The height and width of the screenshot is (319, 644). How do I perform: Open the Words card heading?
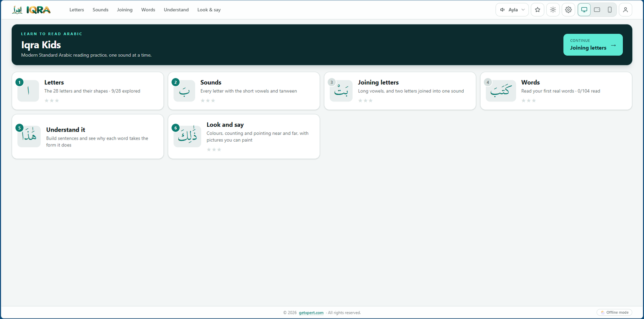click(530, 82)
